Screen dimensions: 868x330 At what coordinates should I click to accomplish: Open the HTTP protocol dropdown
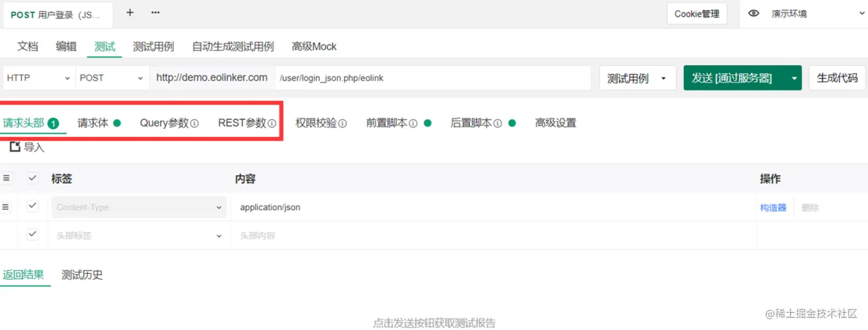[x=39, y=78]
